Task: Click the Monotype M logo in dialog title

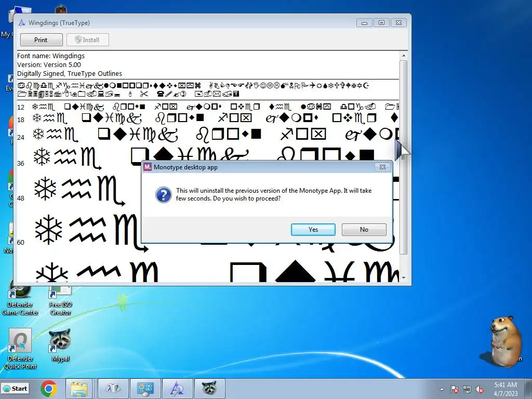Action: [148, 167]
